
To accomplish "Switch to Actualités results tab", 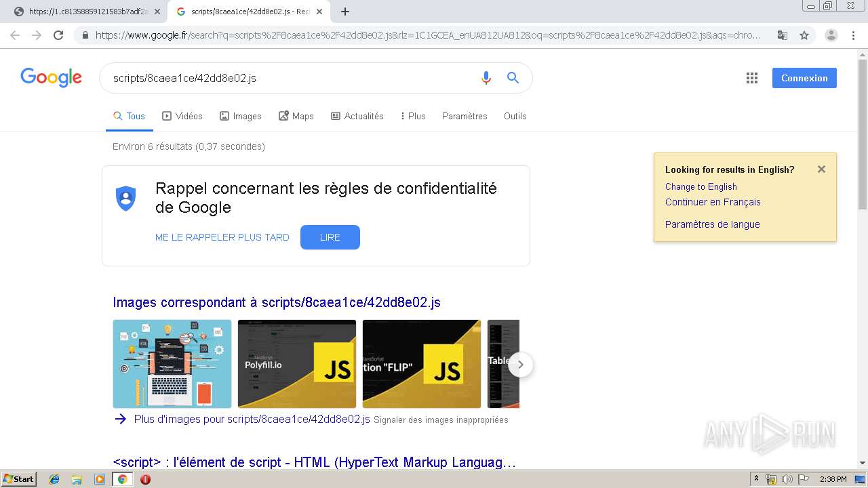I will 357,116.
